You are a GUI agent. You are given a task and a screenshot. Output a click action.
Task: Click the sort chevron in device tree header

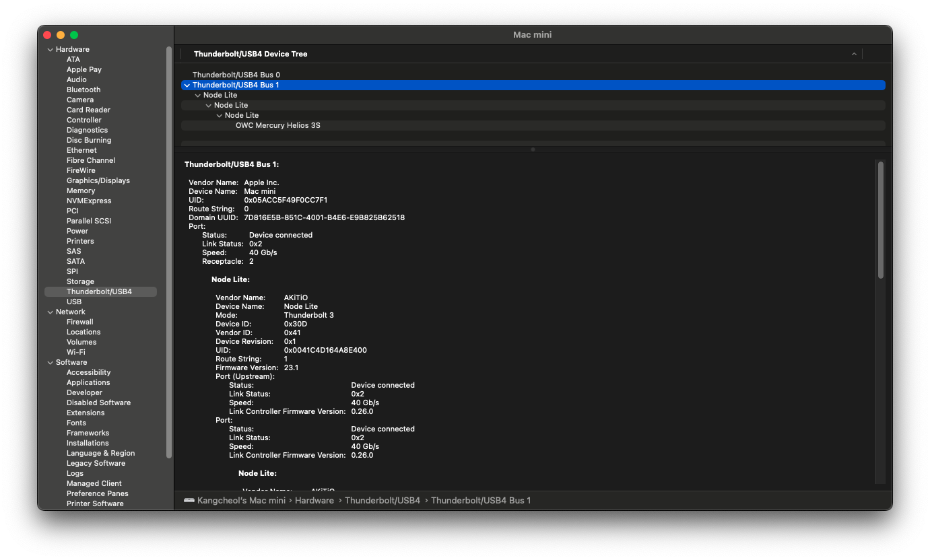tap(854, 54)
